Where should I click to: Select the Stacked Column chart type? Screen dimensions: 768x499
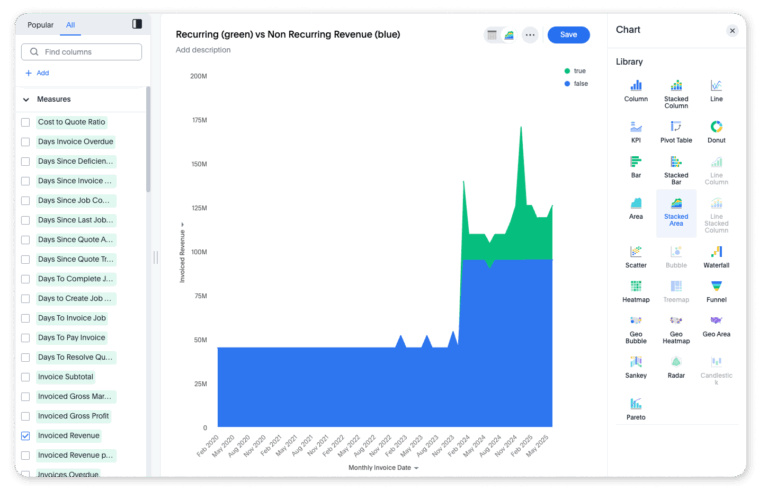[x=676, y=86]
